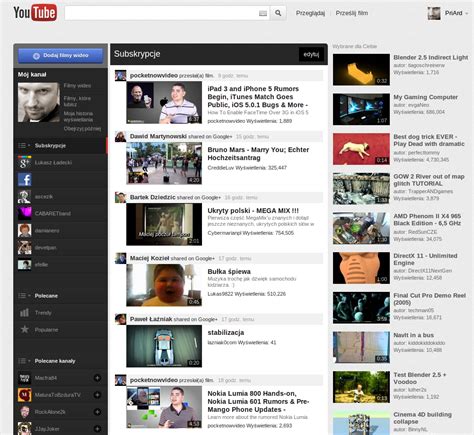The image size is (474, 435).
Task: Click the PriArd profile avatar in header
Action: pos(434,13)
